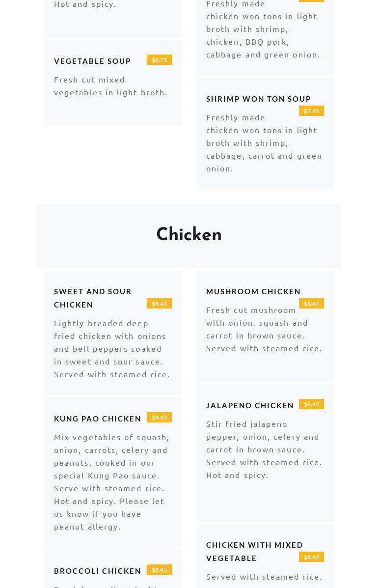This screenshot has height=588, width=378.
Task: Click the Jalapeno Chicken price badge
Action: tap(311, 404)
